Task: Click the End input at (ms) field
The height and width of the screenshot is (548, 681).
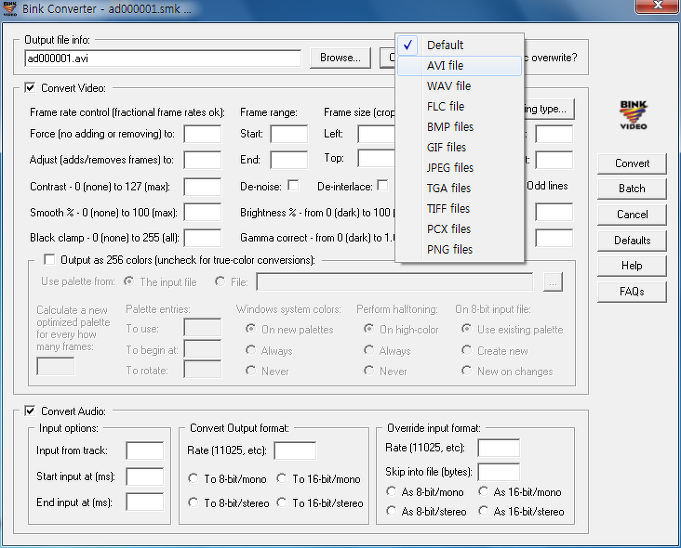Action: [x=145, y=502]
